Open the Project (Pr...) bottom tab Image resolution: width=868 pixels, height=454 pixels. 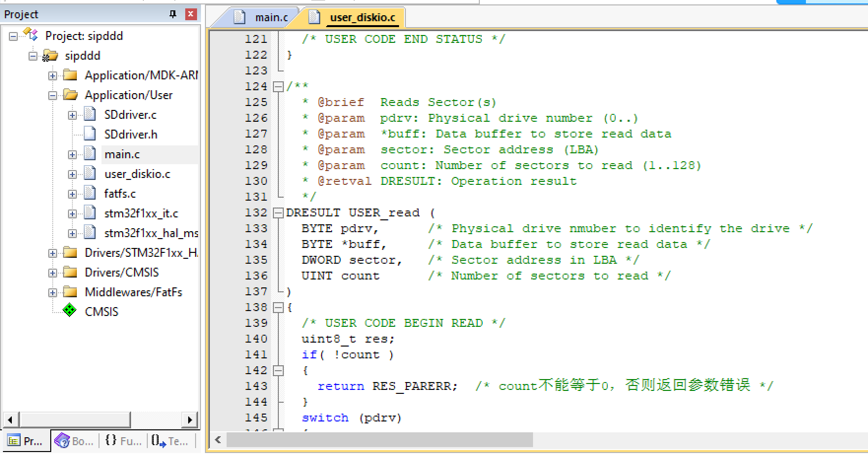[25, 441]
